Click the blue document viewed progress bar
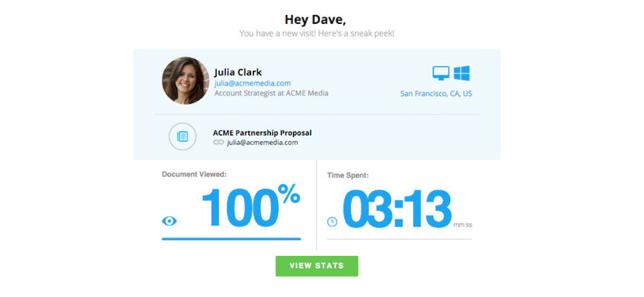644x297 pixels. (x=231, y=239)
